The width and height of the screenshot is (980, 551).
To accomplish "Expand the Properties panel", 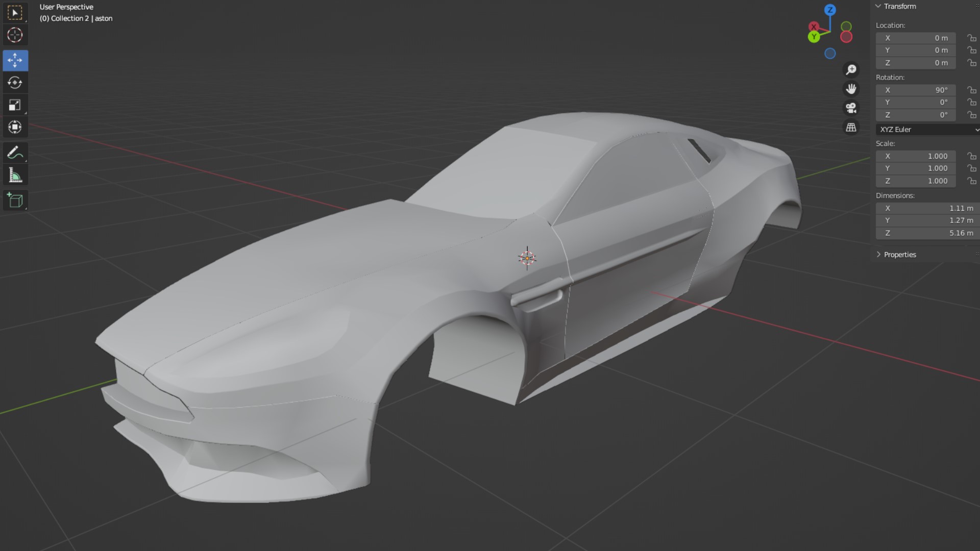I will 878,255.
